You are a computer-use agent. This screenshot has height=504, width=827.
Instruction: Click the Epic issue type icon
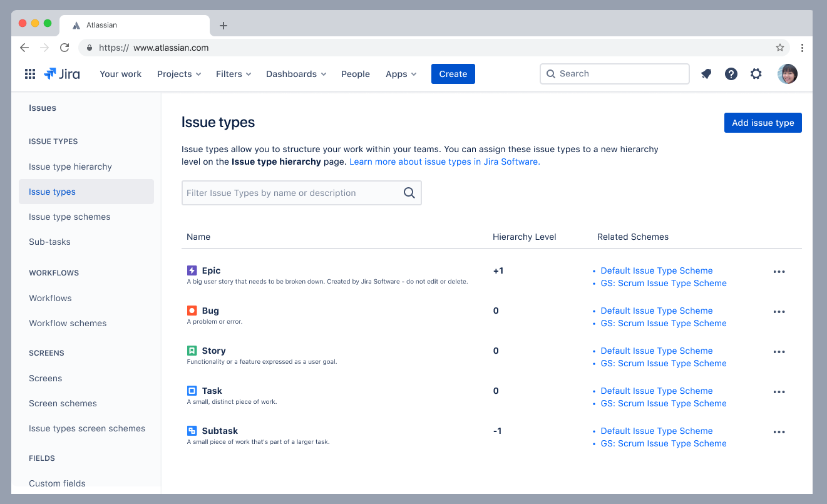click(192, 270)
